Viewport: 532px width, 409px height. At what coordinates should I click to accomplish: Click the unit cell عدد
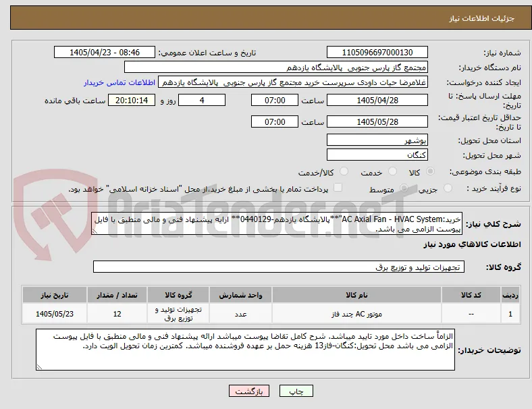point(240,314)
